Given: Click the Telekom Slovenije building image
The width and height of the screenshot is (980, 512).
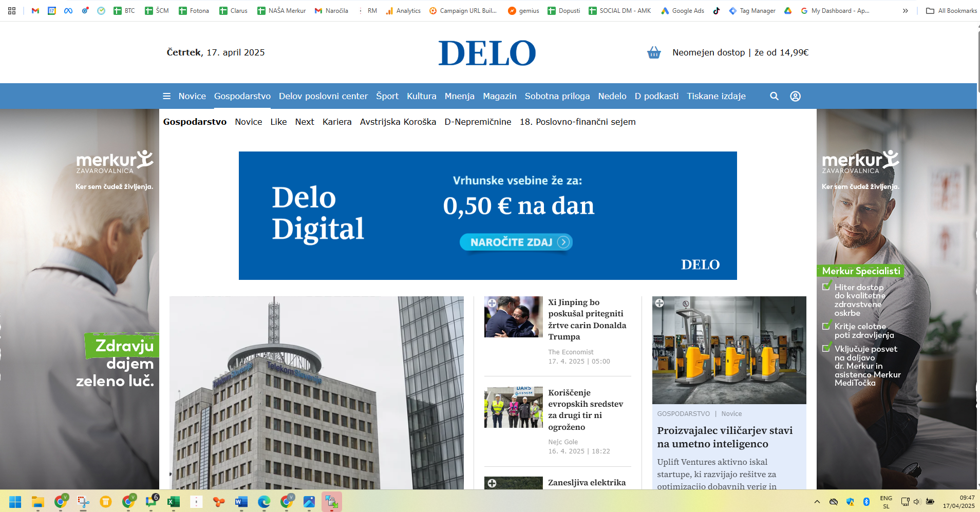Looking at the screenshot, I should click(316, 393).
